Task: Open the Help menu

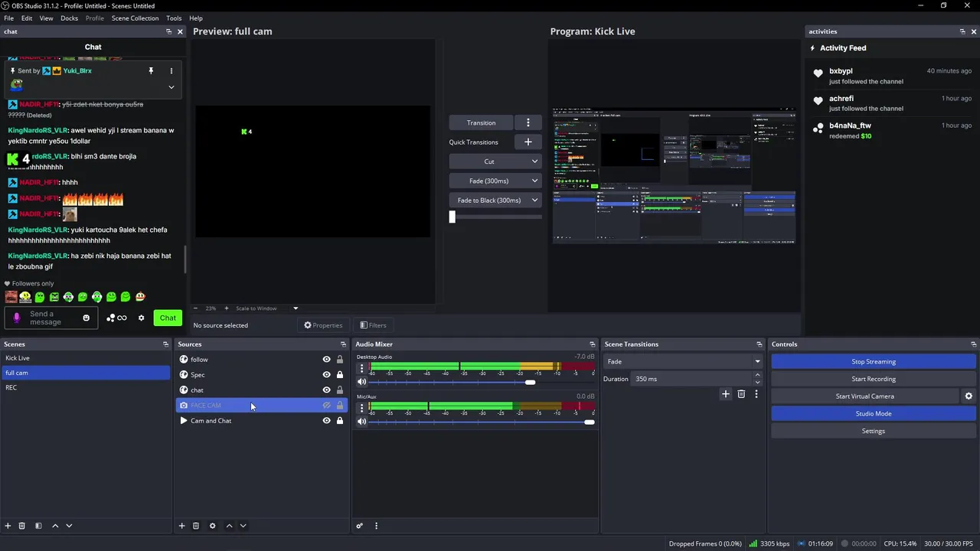Action: coord(196,18)
